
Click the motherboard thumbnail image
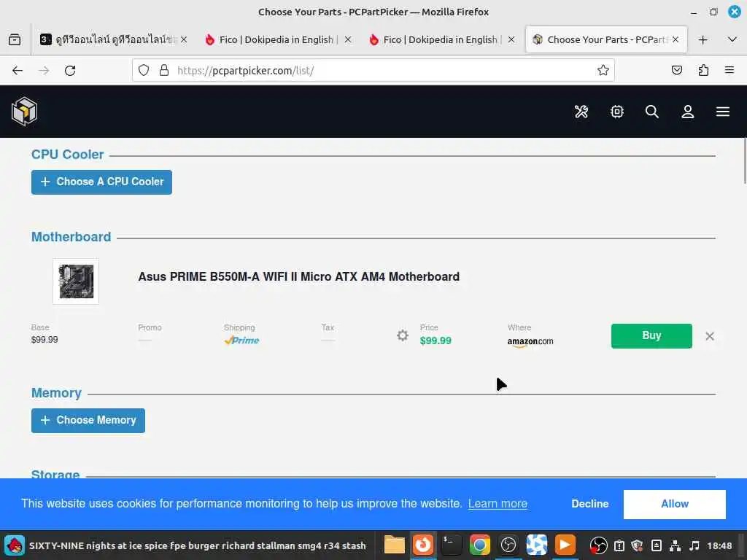[76, 281]
